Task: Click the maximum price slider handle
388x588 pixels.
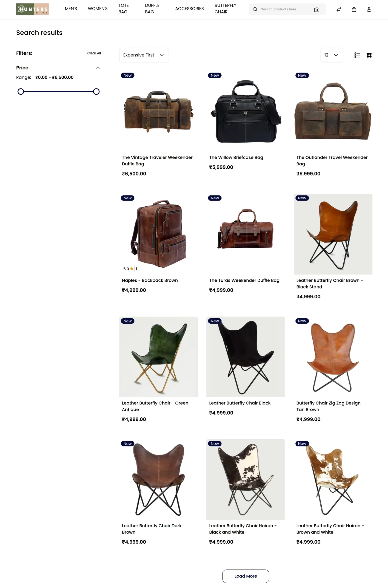Action: pyautogui.click(x=96, y=92)
